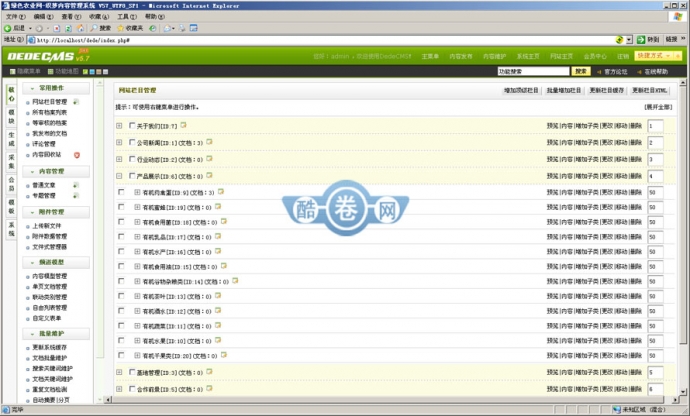Click the note icon after ID:6 row
The height and width of the screenshot is (416, 690).
click(209, 175)
